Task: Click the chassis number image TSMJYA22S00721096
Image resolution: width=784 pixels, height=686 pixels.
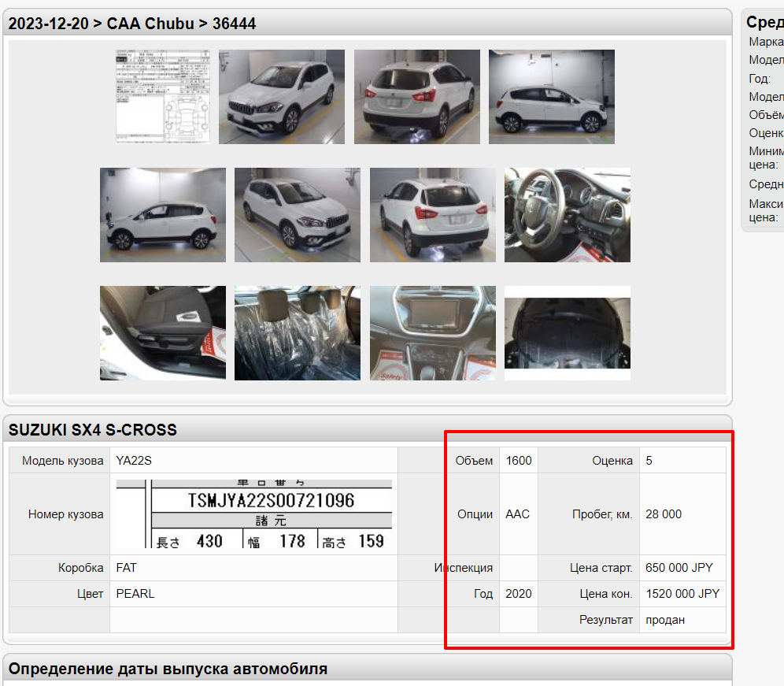Action: [x=254, y=514]
